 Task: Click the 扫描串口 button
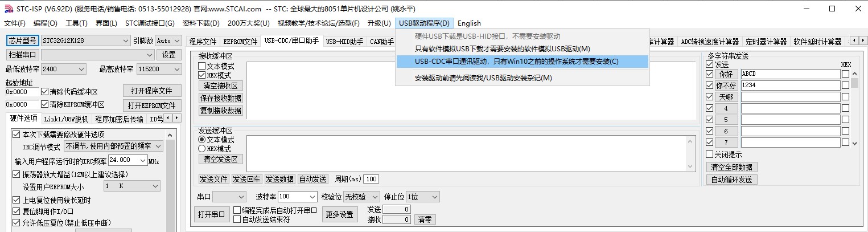[x=22, y=55]
